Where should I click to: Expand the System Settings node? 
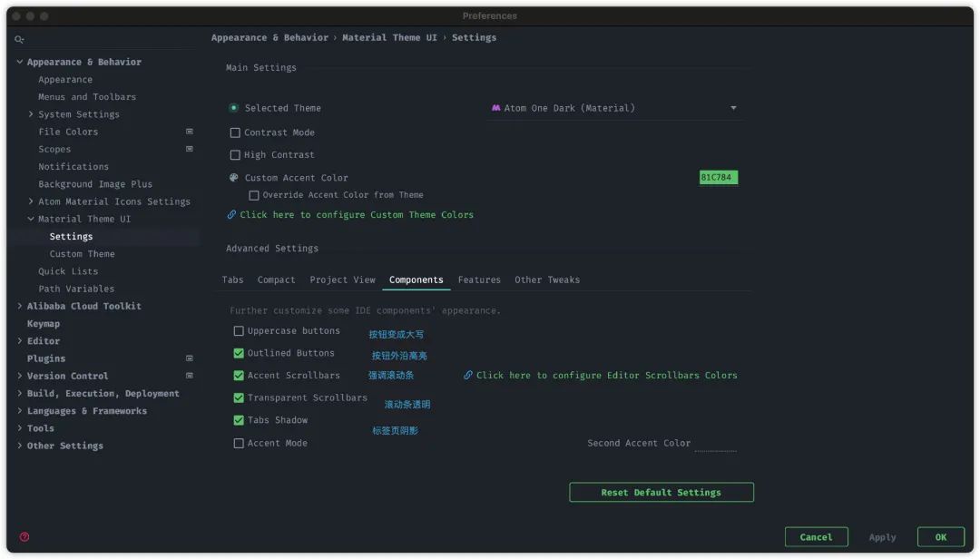(31, 113)
